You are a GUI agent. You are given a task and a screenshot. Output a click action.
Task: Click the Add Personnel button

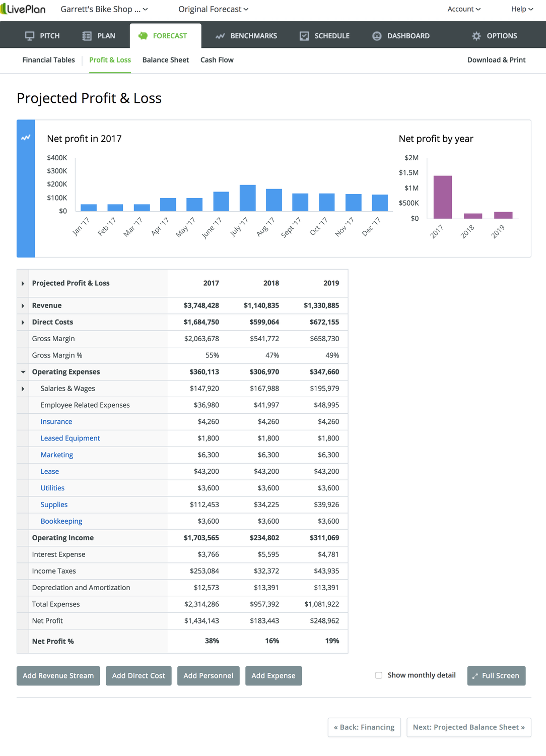pyautogui.click(x=208, y=675)
